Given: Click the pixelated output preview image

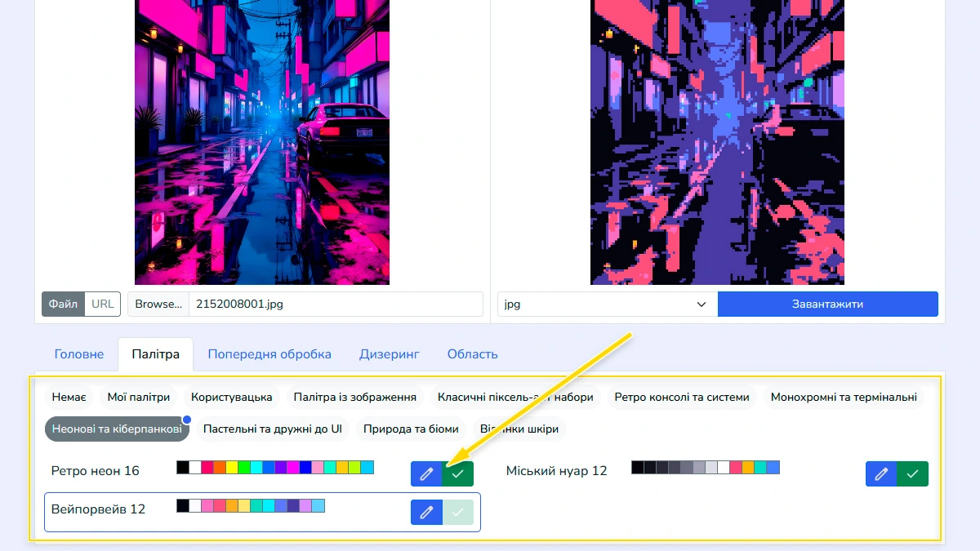Looking at the screenshot, I should [717, 142].
